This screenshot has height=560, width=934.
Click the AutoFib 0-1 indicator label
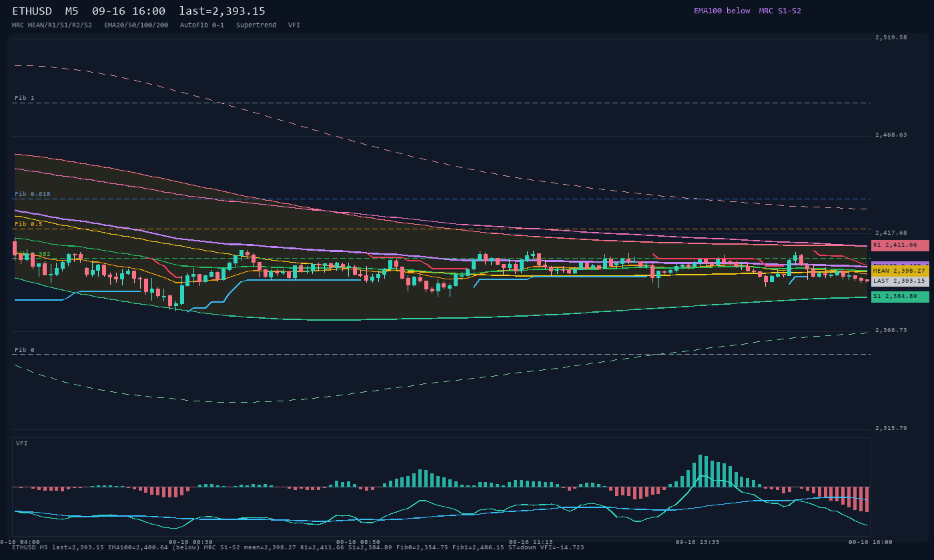point(202,25)
